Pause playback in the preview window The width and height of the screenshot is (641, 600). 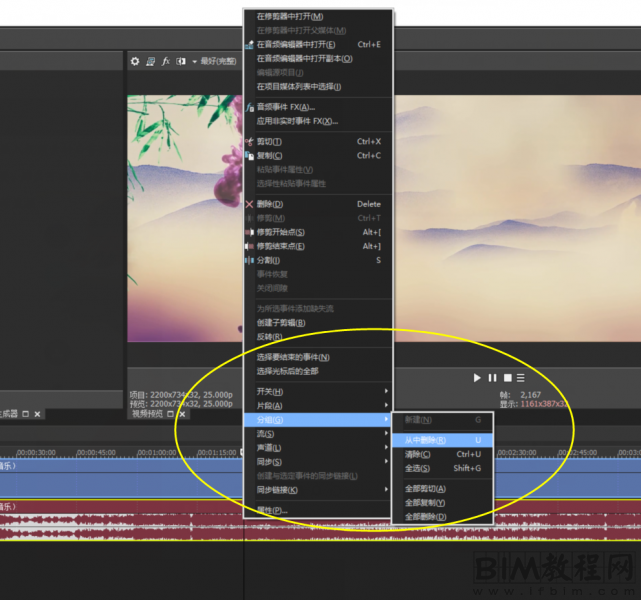tap(492, 378)
